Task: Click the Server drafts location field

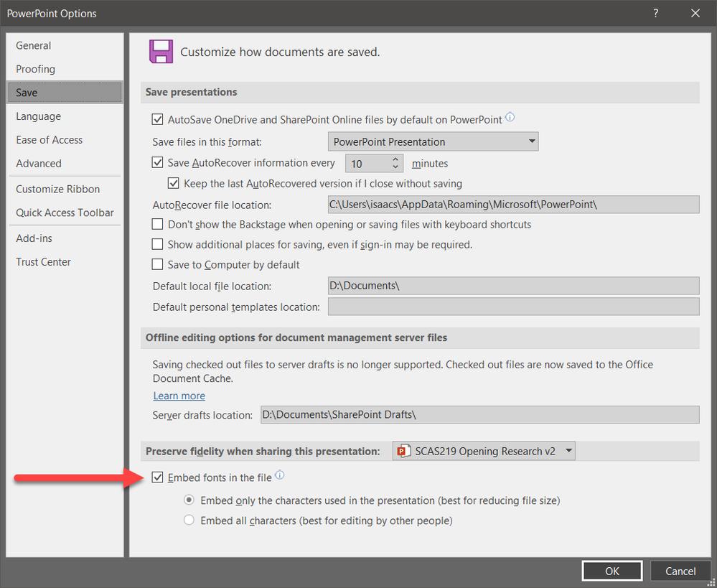Action: pos(479,415)
